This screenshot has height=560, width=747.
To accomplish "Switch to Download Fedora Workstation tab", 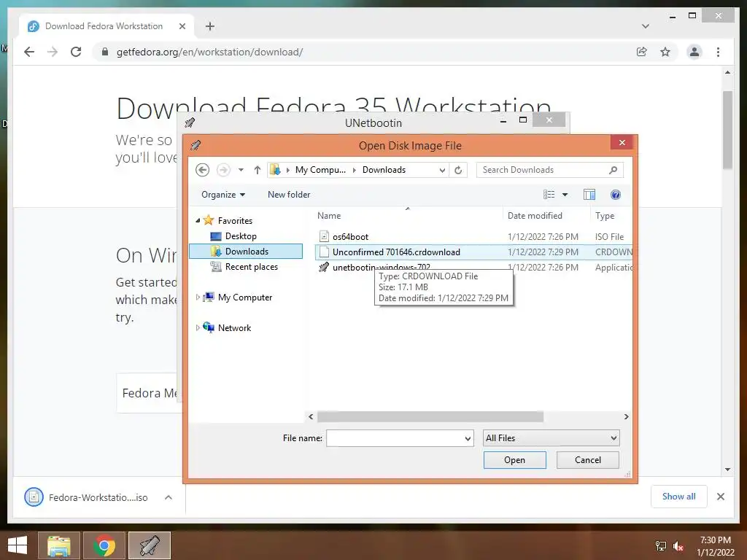I will [107, 26].
